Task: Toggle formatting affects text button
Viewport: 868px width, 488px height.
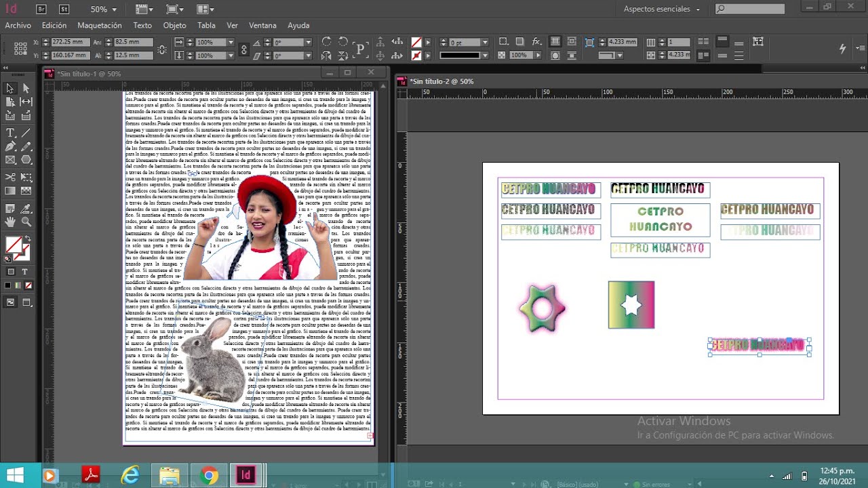Action: [x=25, y=272]
